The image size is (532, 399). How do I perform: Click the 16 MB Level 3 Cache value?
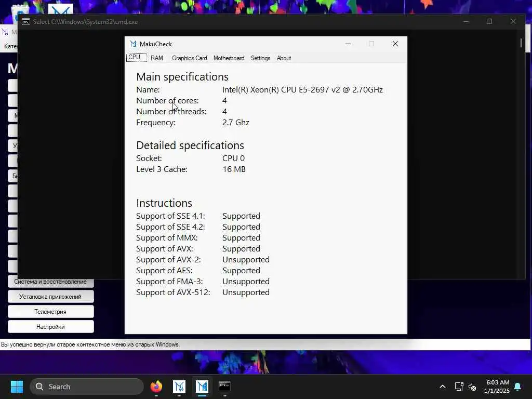click(x=234, y=169)
